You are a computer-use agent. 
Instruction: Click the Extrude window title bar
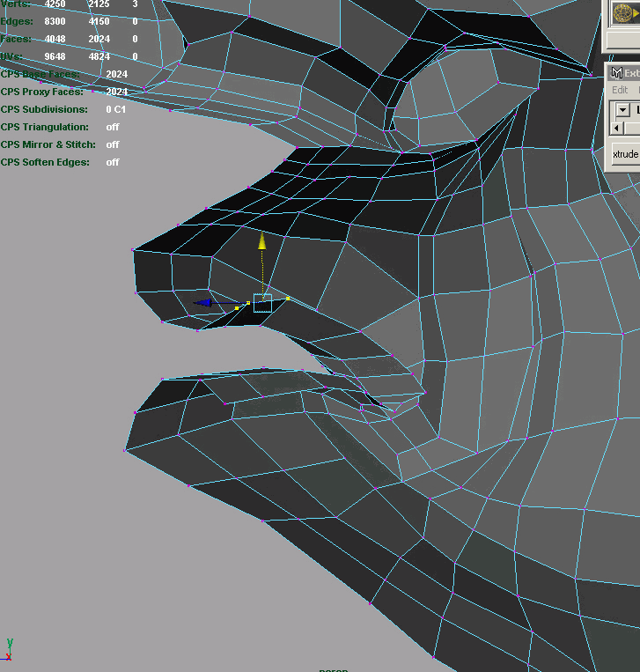pyautogui.click(x=631, y=73)
